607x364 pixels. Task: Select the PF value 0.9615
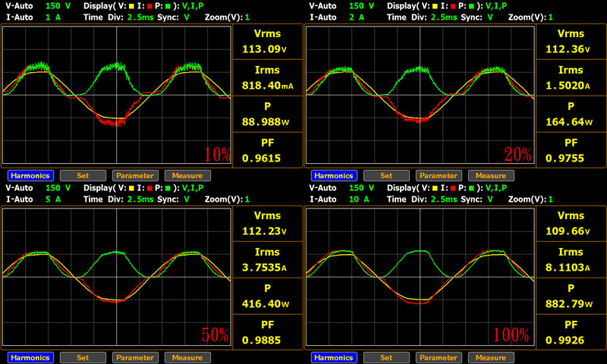[261, 158]
